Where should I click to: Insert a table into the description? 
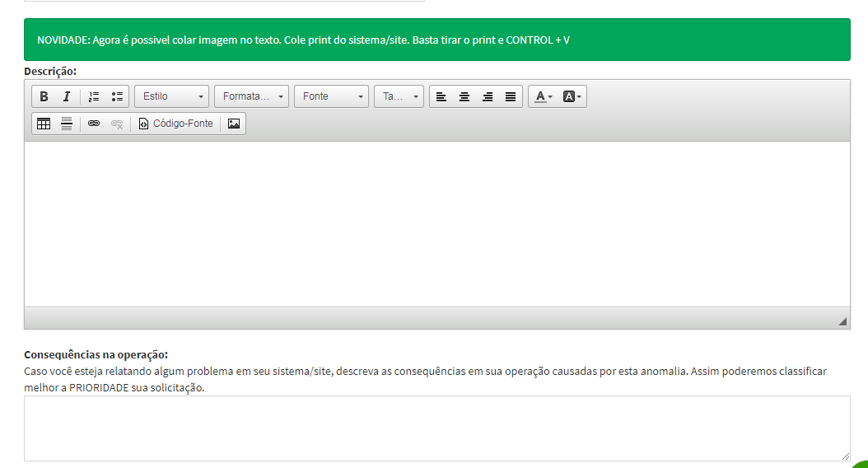point(44,124)
